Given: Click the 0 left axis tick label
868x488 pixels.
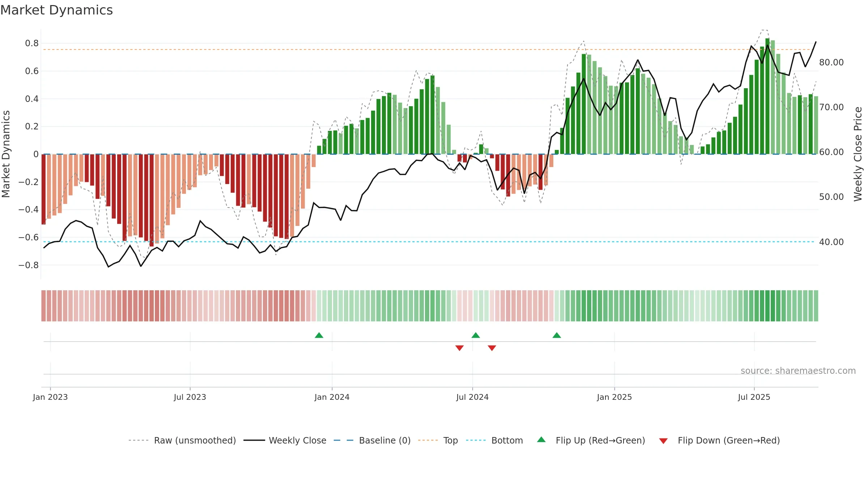Looking at the screenshot, I should [x=36, y=154].
